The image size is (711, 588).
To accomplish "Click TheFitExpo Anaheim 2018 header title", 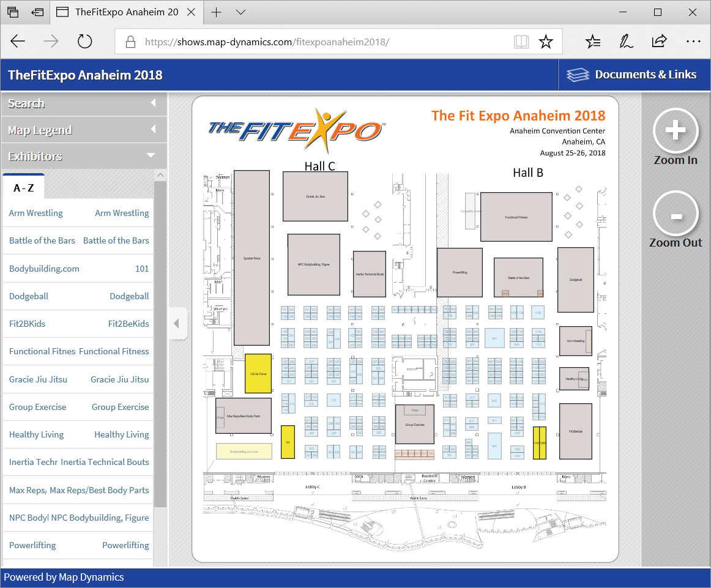I will pos(85,75).
